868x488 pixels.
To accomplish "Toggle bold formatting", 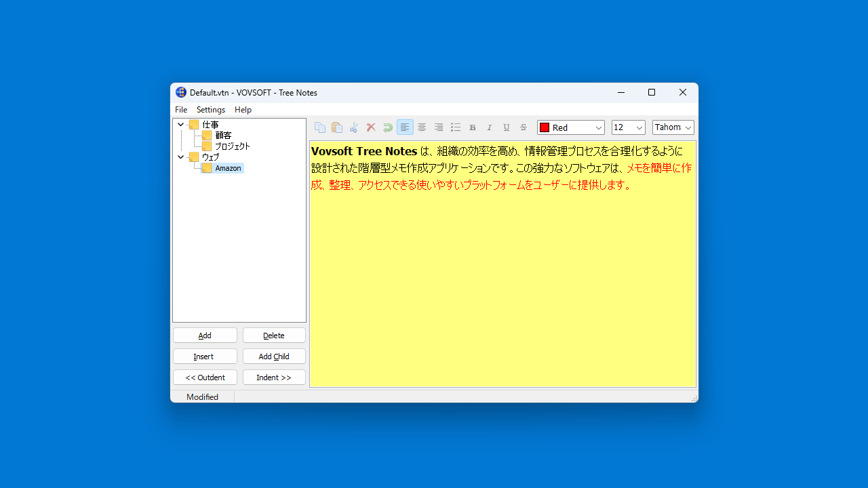I will tap(473, 127).
